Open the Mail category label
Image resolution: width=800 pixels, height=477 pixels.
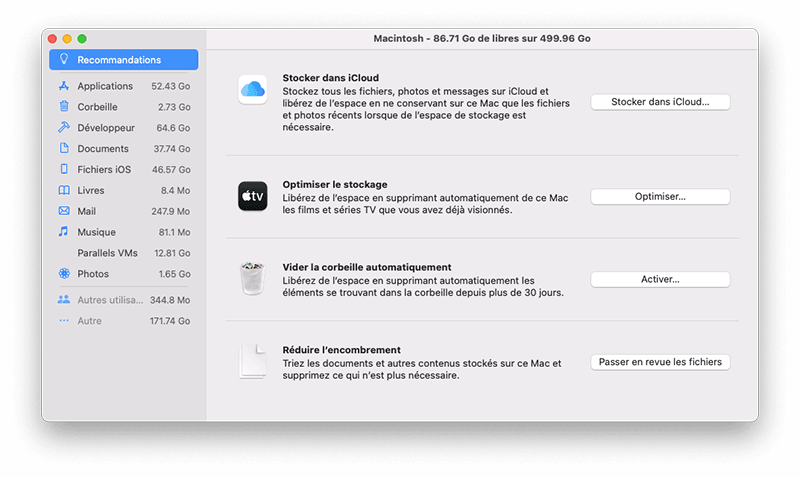pos(87,211)
